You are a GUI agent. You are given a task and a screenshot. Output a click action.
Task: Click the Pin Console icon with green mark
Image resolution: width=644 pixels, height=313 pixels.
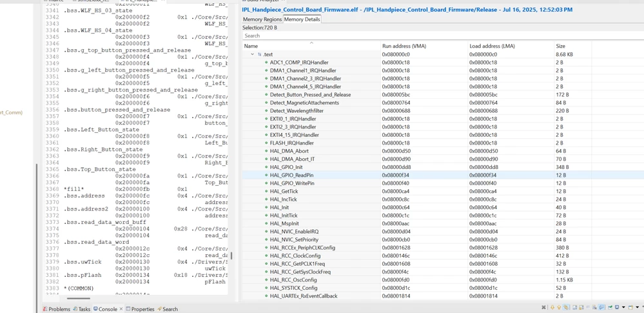point(610,307)
